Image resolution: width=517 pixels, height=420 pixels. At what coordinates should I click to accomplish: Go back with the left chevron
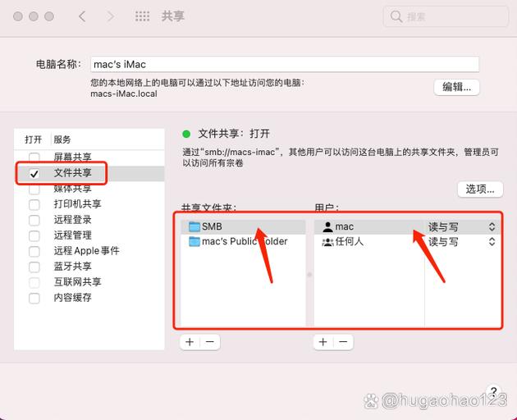(82, 16)
